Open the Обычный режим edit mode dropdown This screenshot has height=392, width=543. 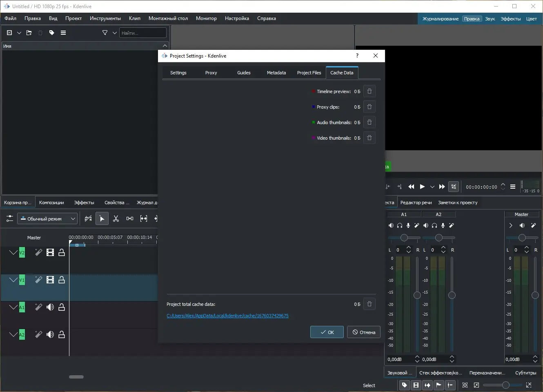(47, 219)
